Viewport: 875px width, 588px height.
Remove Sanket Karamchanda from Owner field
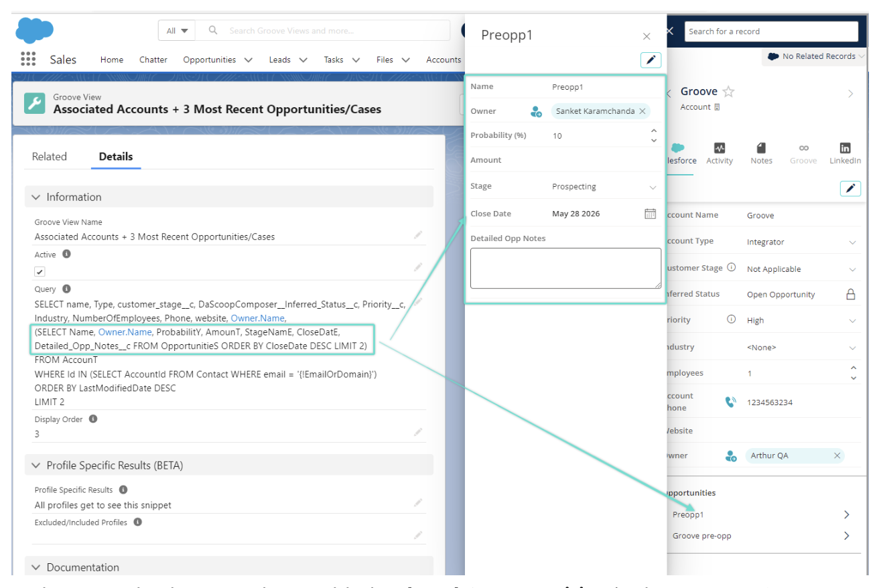tap(643, 111)
